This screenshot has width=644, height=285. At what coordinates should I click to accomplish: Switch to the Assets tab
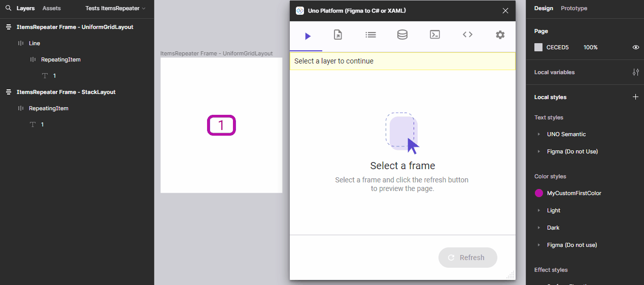click(x=51, y=9)
